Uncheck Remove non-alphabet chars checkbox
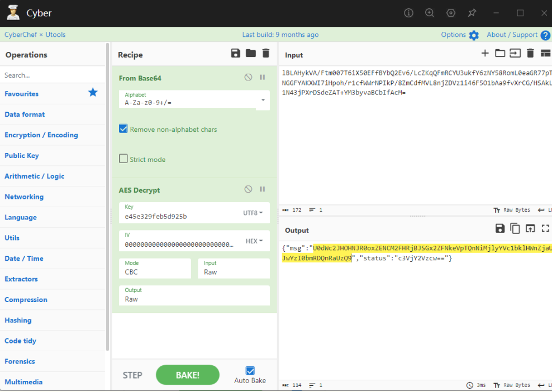Screen dimensions: 552x392 tap(123, 129)
